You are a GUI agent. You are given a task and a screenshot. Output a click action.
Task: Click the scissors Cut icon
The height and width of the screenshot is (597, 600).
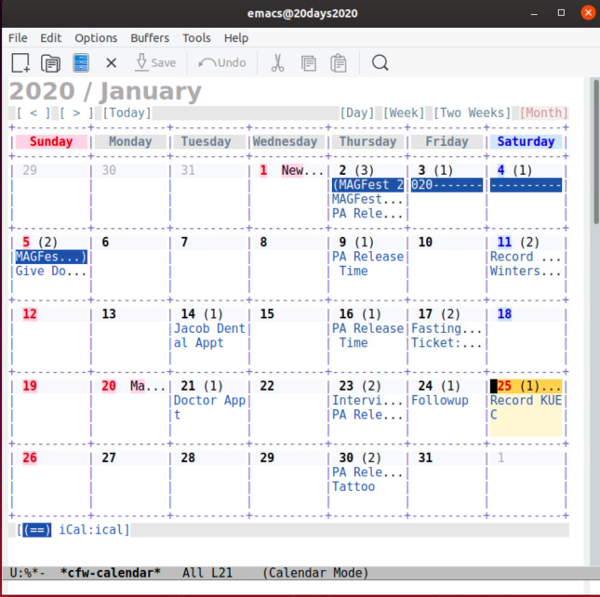point(277,63)
